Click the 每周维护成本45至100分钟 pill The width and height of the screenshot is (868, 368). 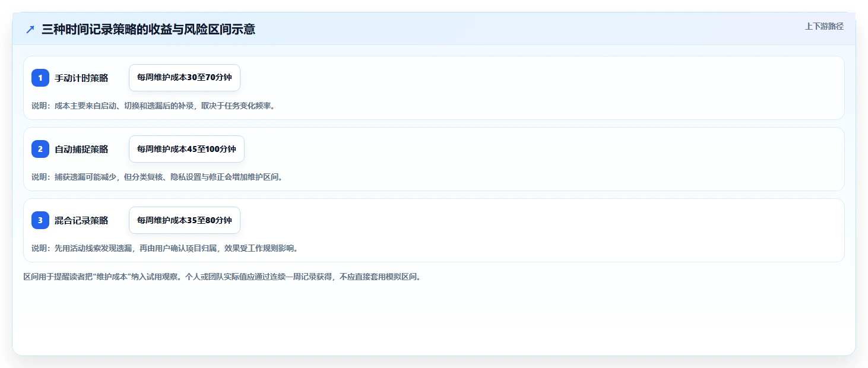186,149
